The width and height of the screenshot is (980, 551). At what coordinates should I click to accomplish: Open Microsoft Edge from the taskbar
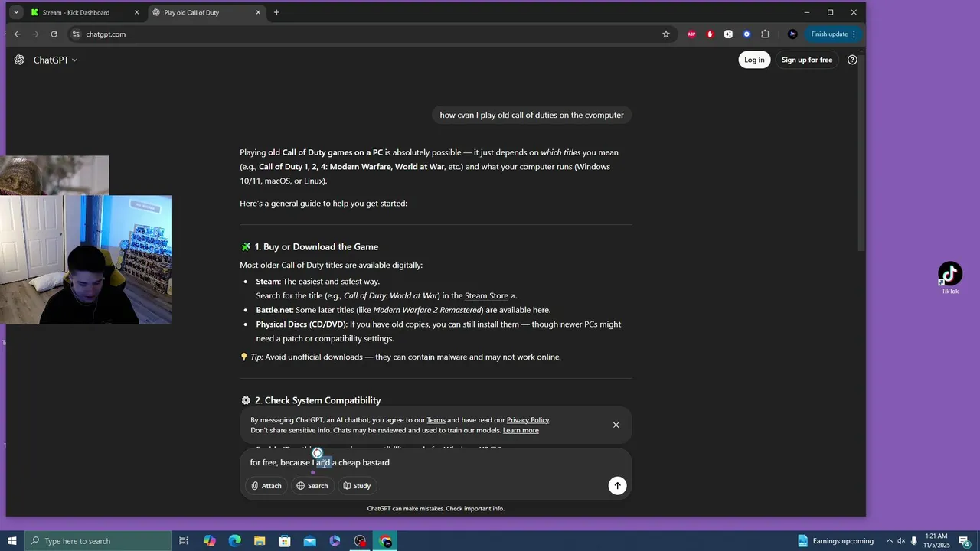click(x=234, y=541)
